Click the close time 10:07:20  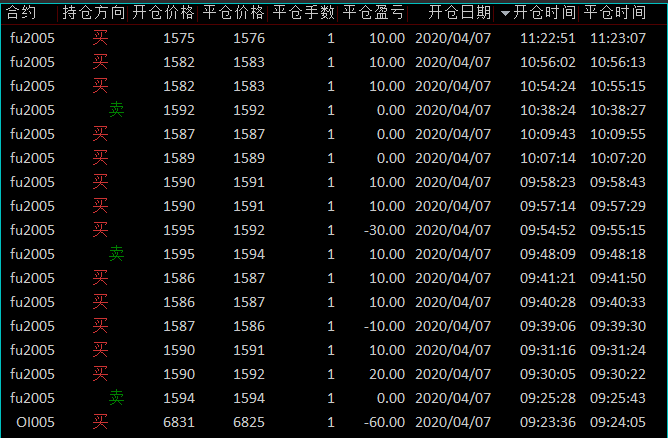tap(618, 158)
